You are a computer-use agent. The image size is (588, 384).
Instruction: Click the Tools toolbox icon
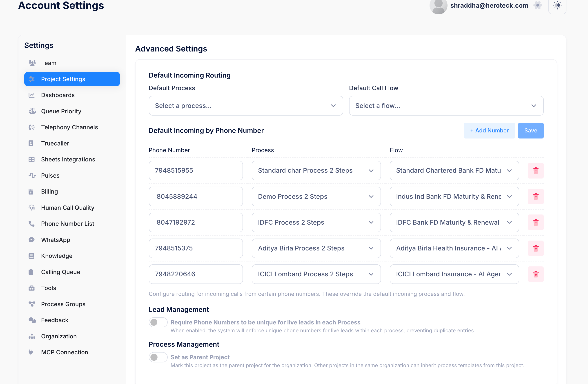pyautogui.click(x=32, y=288)
